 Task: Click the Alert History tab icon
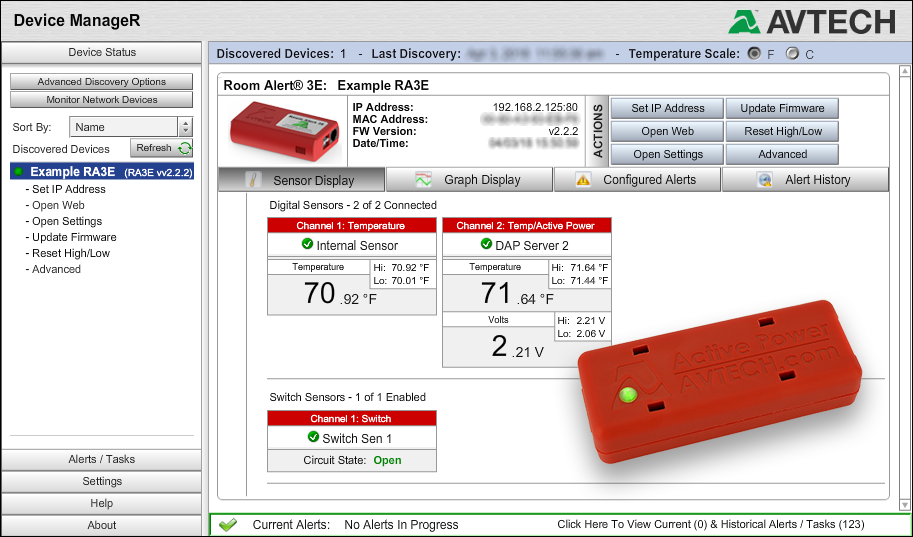(765, 180)
